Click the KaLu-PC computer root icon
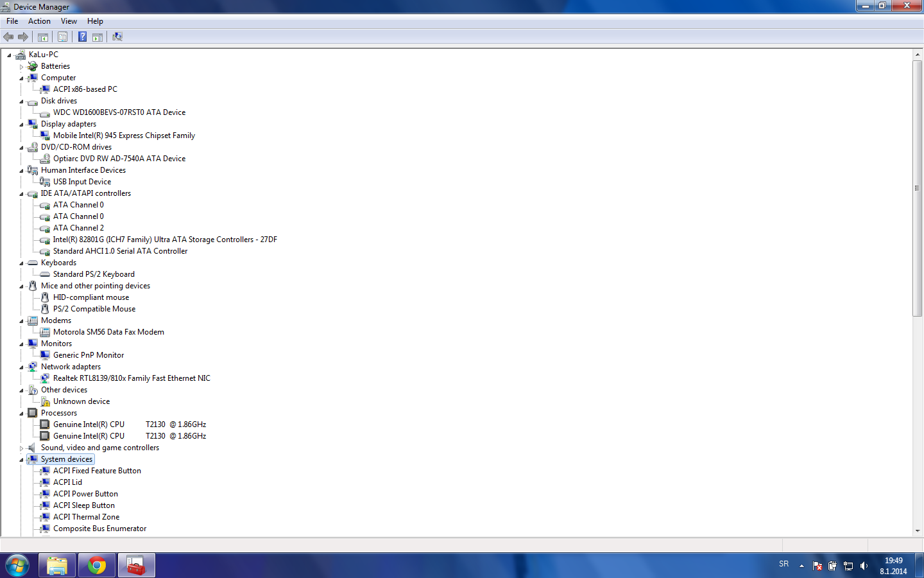The height and width of the screenshot is (578, 924). pos(21,55)
